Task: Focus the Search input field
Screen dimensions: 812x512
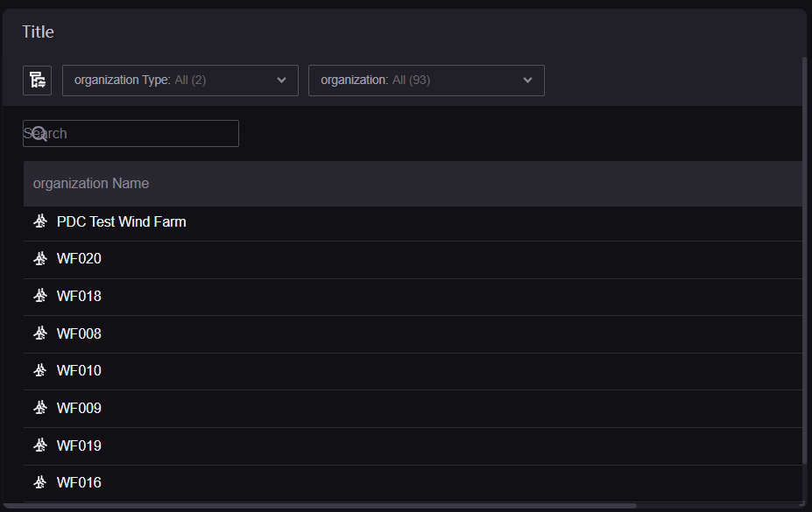Action: pos(131,133)
